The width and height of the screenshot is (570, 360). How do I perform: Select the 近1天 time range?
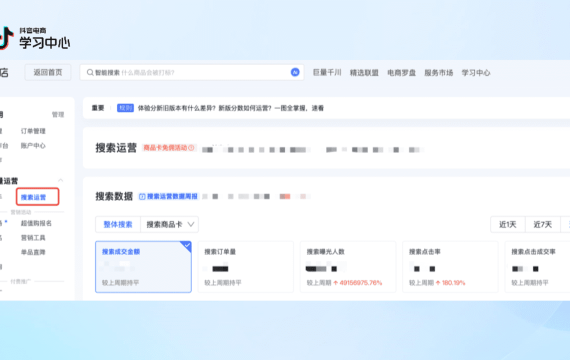[x=507, y=224]
